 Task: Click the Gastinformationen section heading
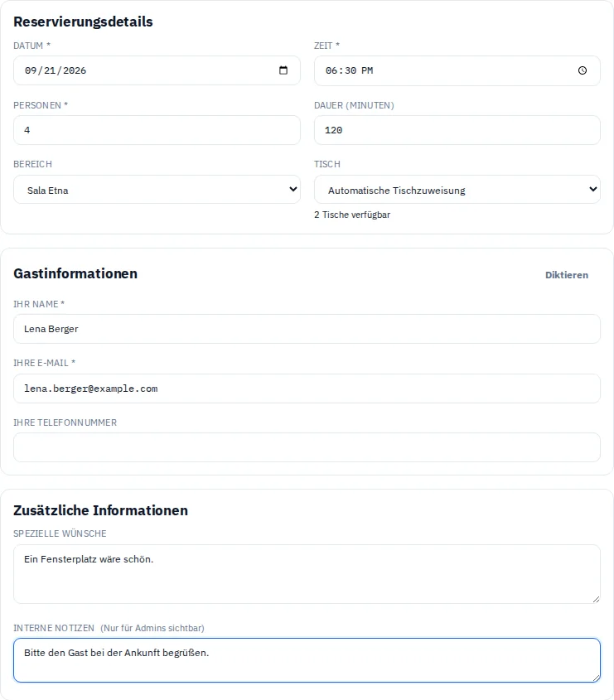[75, 273]
